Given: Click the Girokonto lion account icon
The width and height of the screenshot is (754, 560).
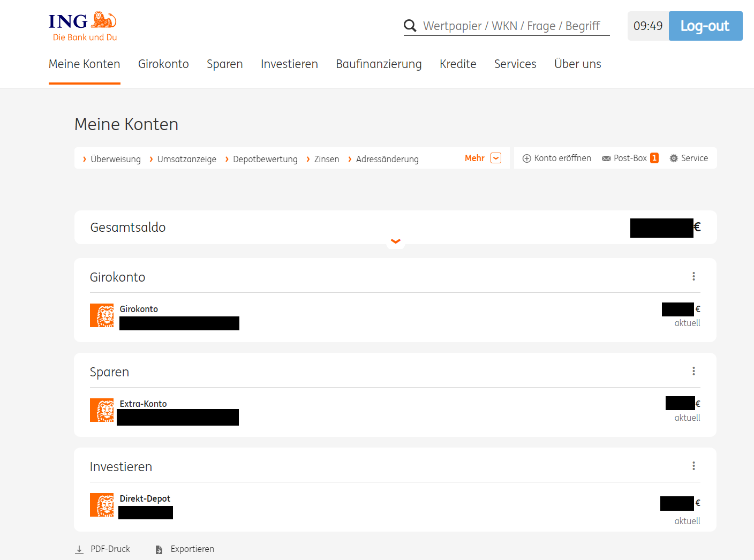Looking at the screenshot, I should click(102, 315).
